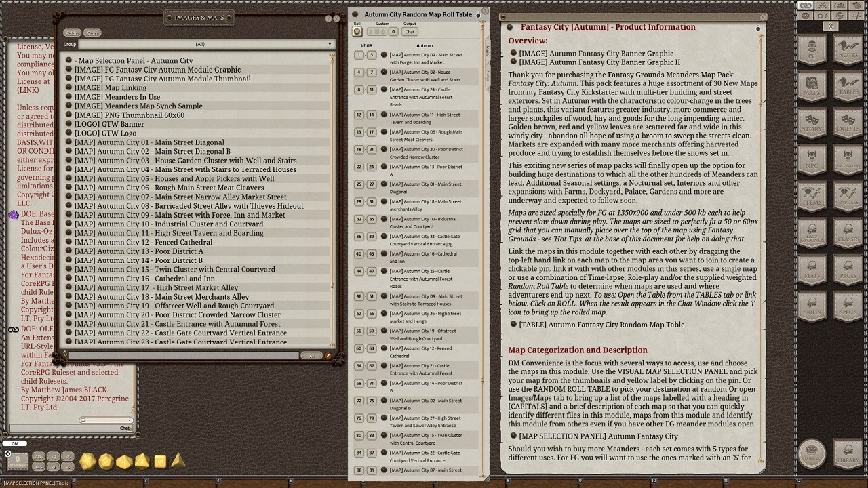Image resolution: width=868 pixels, height=488 pixels.
Task: Enable the triangle Custom die option
Action: (x=370, y=30)
